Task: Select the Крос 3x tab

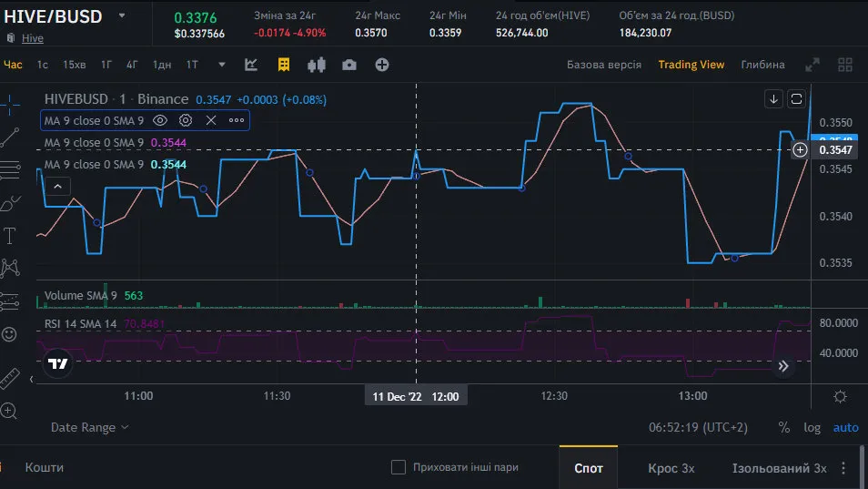Action: pyautogui.click(x=671, y=468)
